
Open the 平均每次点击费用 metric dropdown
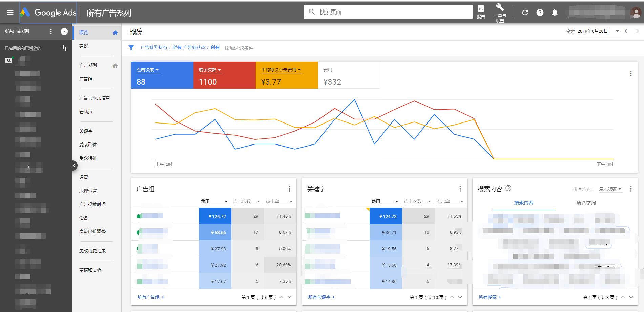pos(299,70)
